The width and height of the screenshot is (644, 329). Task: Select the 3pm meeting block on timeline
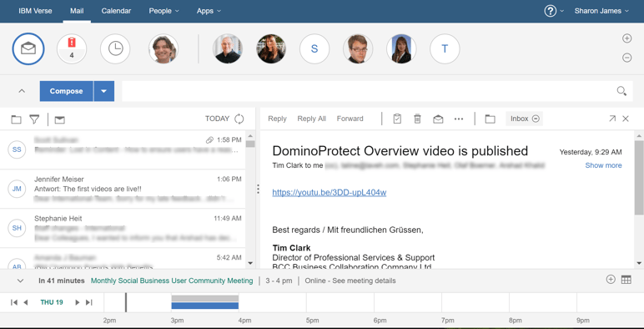(x=205, y=301)
